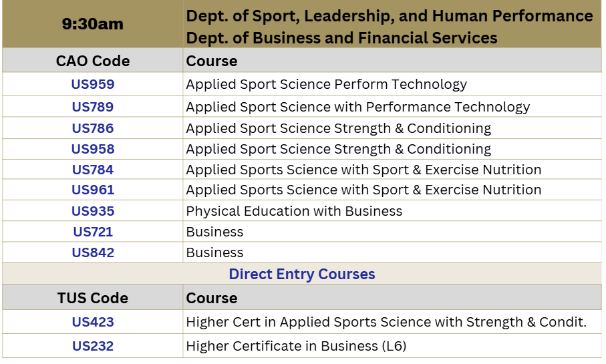
Task: Click the Direct Entry Courses heading
Action: (302, 274)
